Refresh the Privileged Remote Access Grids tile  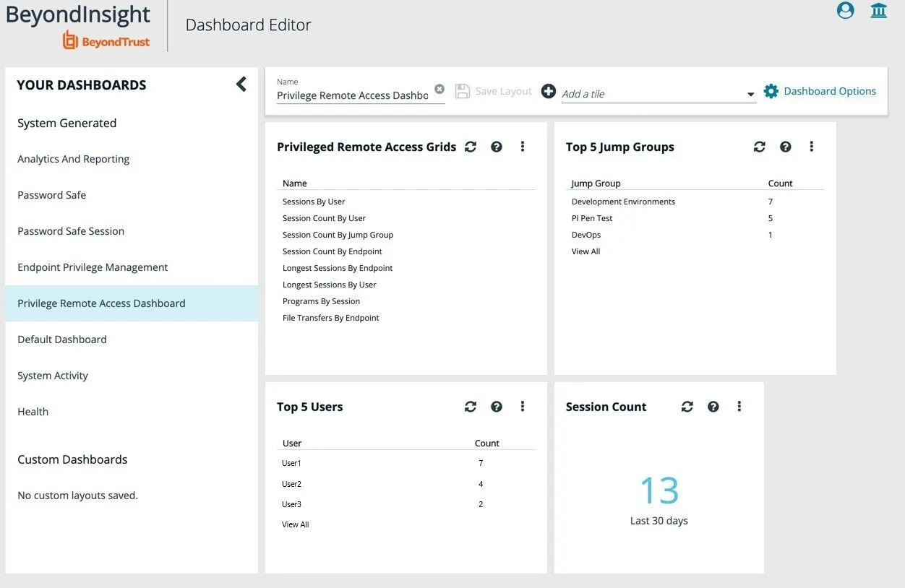click(471, 147)
